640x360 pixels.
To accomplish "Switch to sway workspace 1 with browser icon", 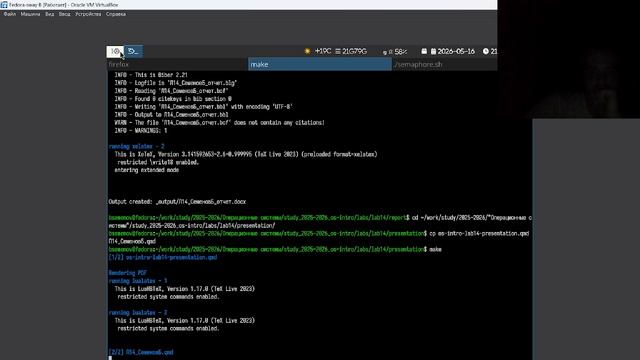I will pyautogui.click(x=115, y=51).
